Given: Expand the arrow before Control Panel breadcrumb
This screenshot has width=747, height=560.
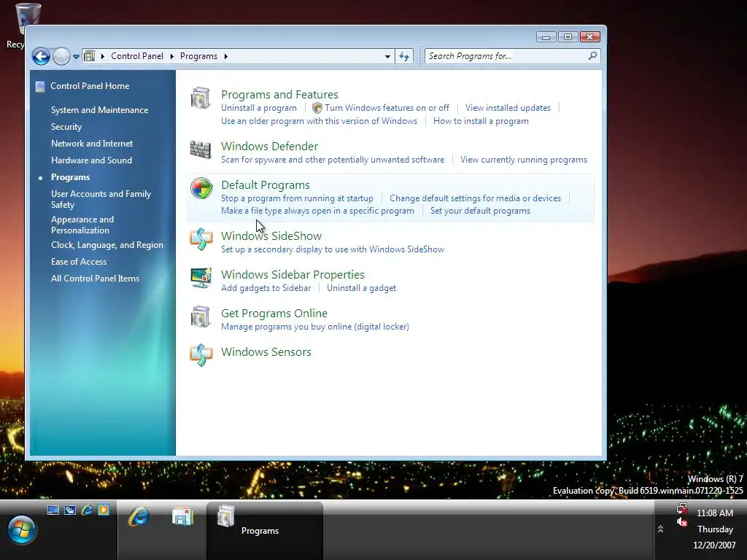Looking at the screenshot, I should point(102,56).
